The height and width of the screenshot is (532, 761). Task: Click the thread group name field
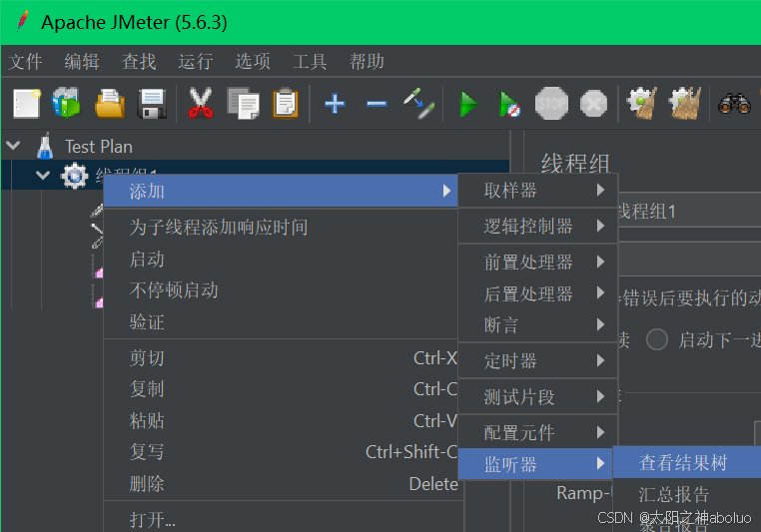tap(689, 211)
